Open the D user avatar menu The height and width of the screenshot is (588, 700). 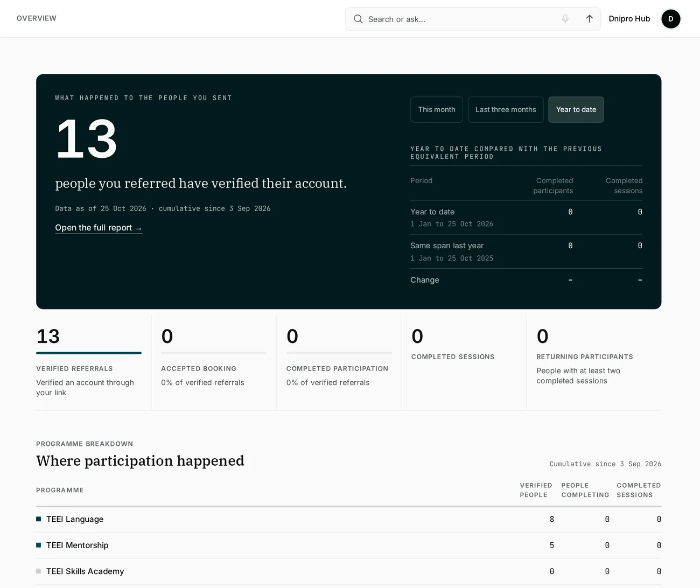[x=671, y=19]
